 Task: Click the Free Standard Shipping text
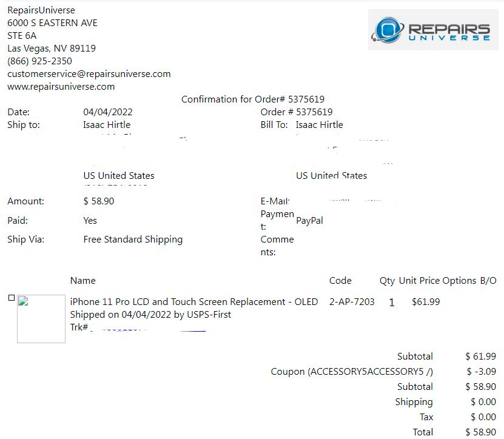133,240
